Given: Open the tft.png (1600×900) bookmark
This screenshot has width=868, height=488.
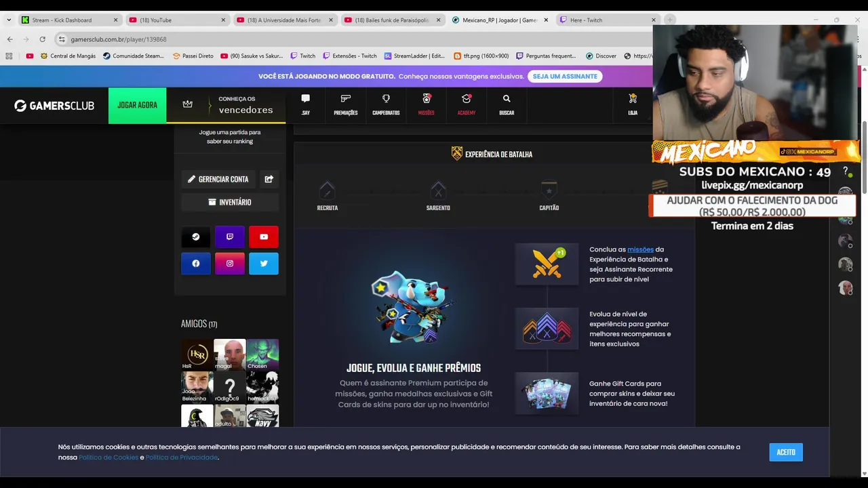Looking at the screenshot, I should point(481,56).
